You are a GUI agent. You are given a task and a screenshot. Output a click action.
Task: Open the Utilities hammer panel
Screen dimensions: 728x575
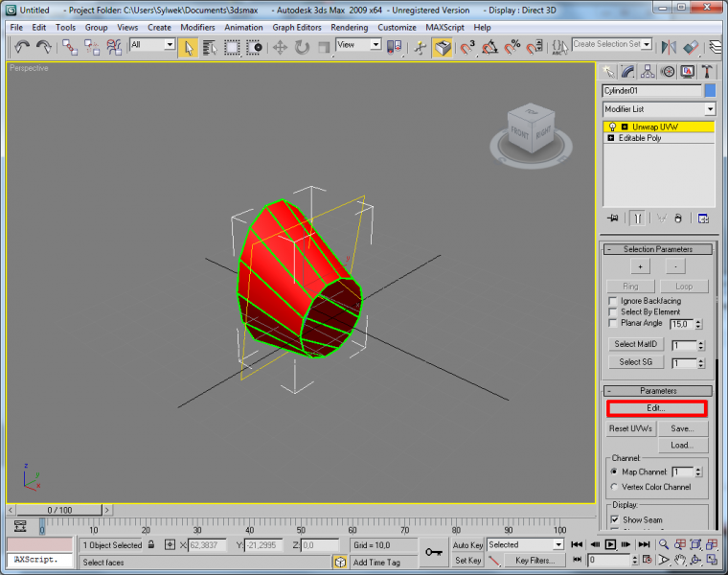pyautogui.click(x=707, y=72)
